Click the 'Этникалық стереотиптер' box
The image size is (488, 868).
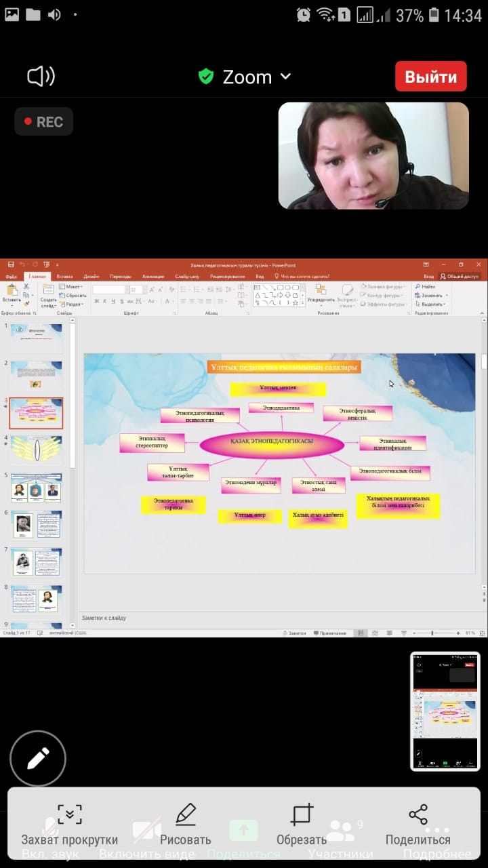152,443
